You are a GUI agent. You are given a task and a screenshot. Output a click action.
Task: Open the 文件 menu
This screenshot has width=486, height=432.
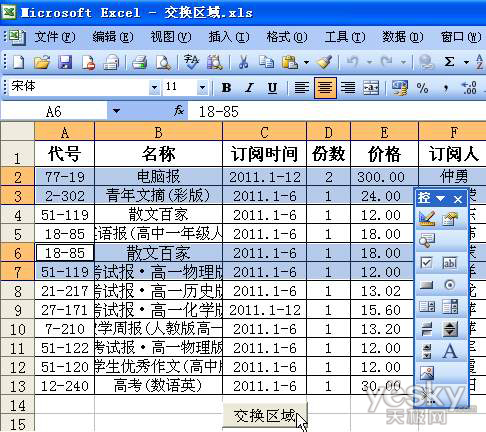(55, 37)
